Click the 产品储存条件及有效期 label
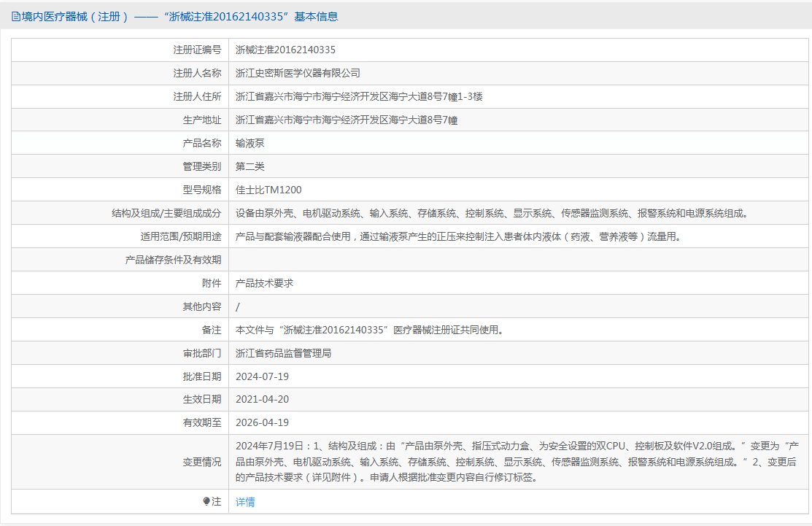 coord(173,260)
